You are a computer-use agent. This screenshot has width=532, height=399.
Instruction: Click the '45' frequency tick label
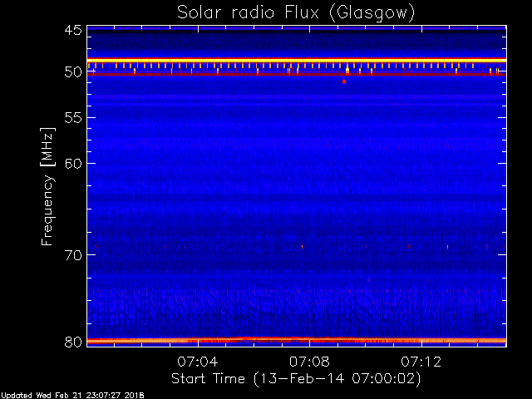[x=73, y=30]
